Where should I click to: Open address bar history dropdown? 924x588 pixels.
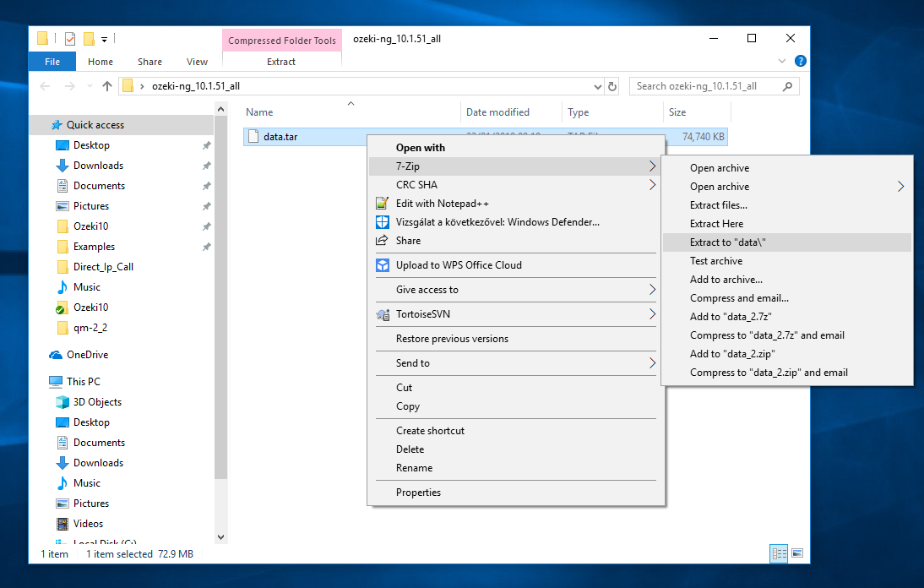597,87
